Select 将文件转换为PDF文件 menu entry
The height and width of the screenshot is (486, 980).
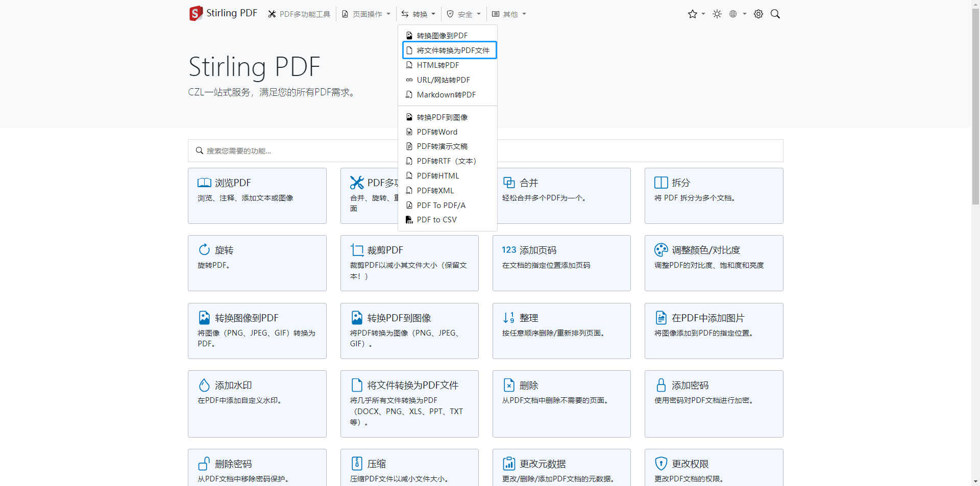pos(450,50)
